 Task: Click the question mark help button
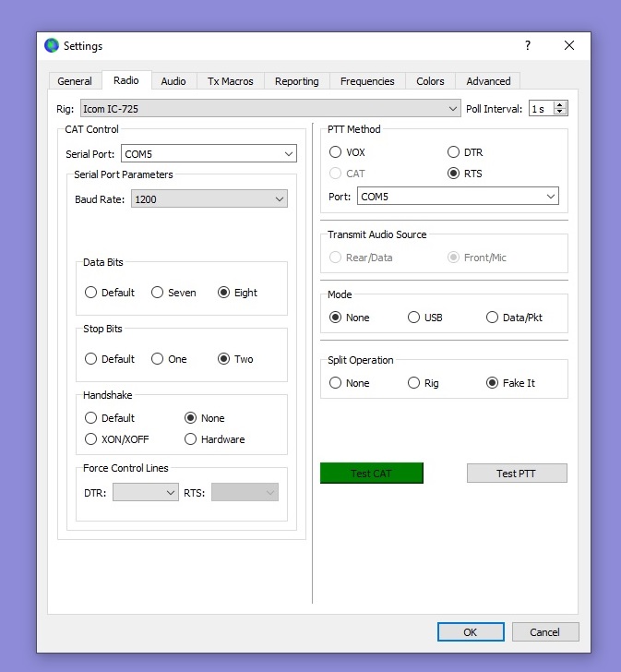tap(528, 46)
